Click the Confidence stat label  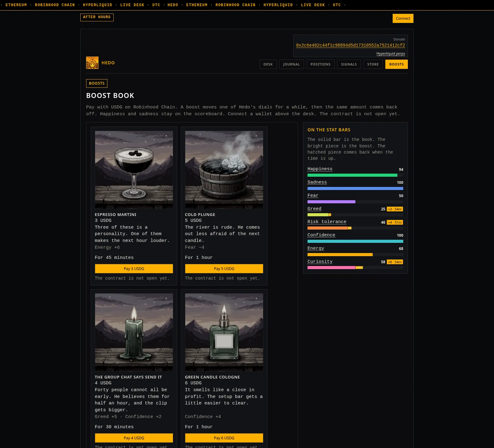(x=321, y=235)
